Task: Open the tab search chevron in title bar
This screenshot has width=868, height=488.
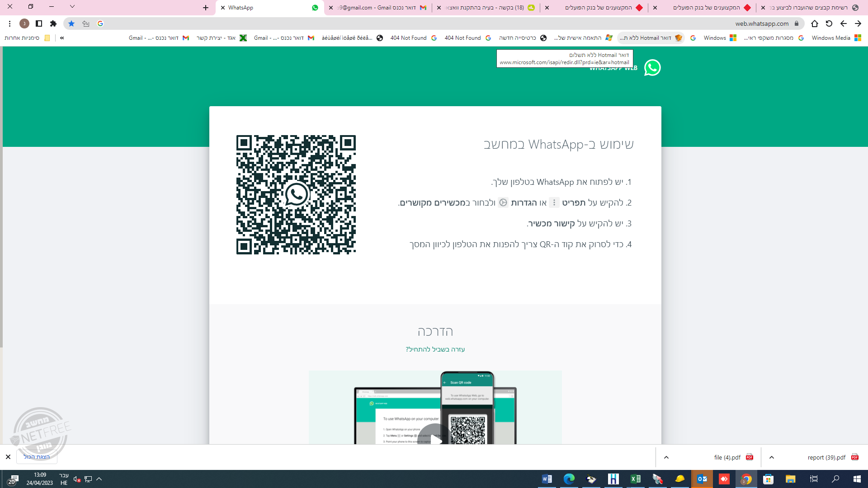Action: 72,7
